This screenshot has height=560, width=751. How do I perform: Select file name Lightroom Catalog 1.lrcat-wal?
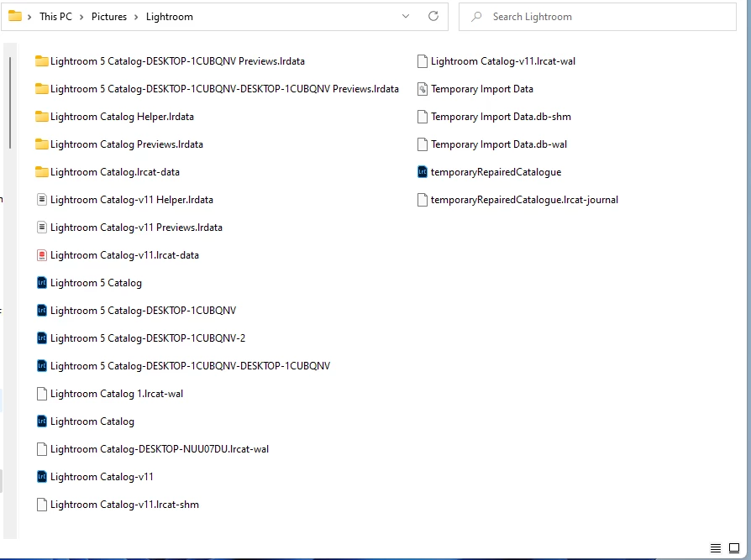coord(117,394)
